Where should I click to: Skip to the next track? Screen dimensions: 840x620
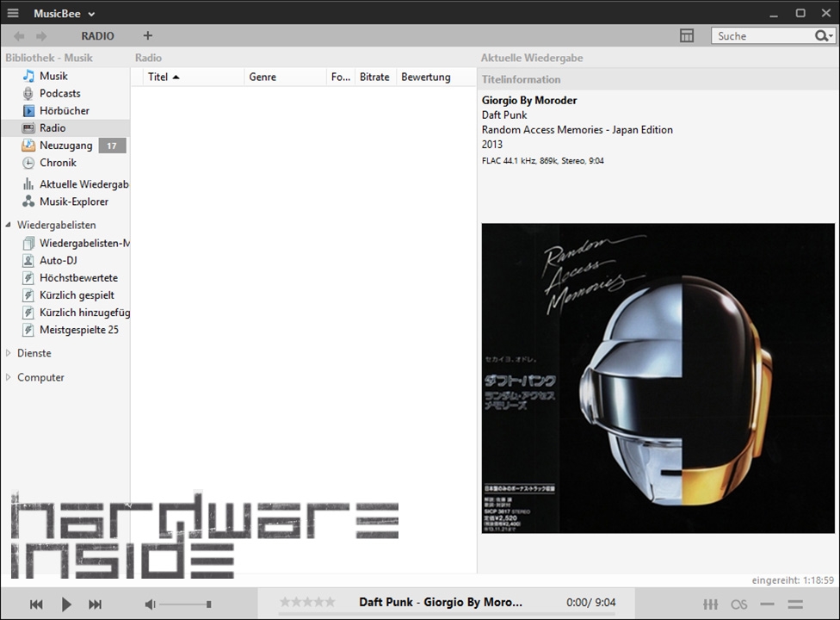point(96,604)
